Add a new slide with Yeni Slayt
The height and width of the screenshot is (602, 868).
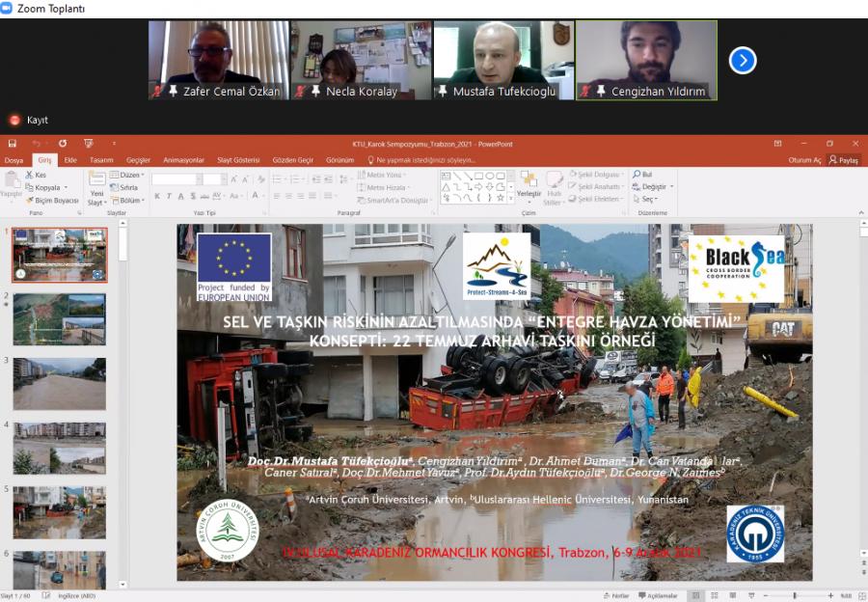(96, 188)
